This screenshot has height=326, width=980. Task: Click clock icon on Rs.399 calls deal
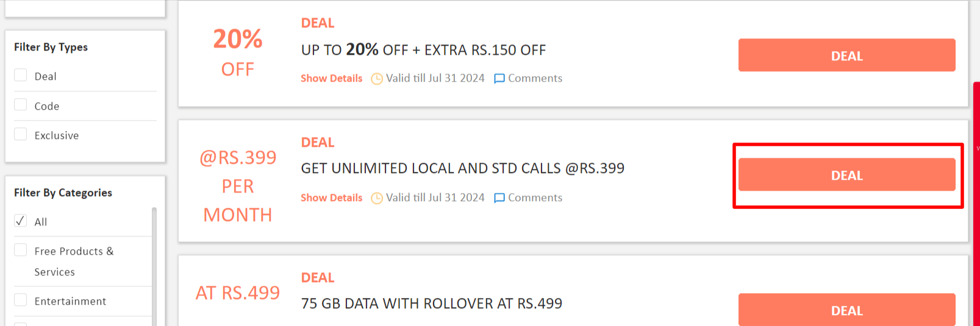point(377,198)
